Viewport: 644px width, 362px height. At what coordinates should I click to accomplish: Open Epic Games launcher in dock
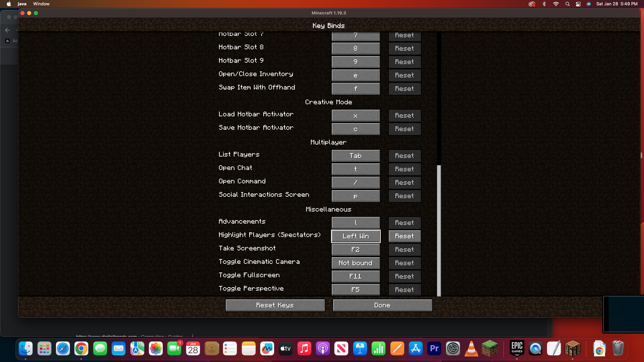tap(517, 349)
